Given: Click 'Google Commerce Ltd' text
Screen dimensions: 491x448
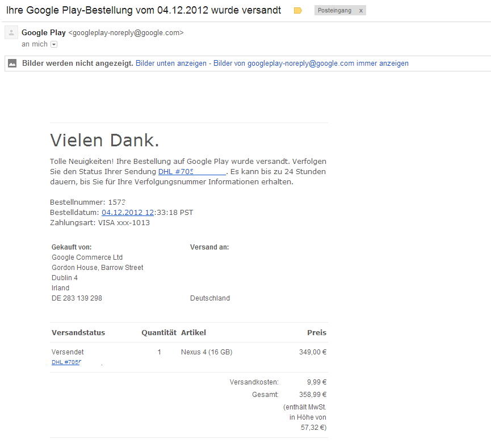Looking at the screenshot, I should pos(87,257).
